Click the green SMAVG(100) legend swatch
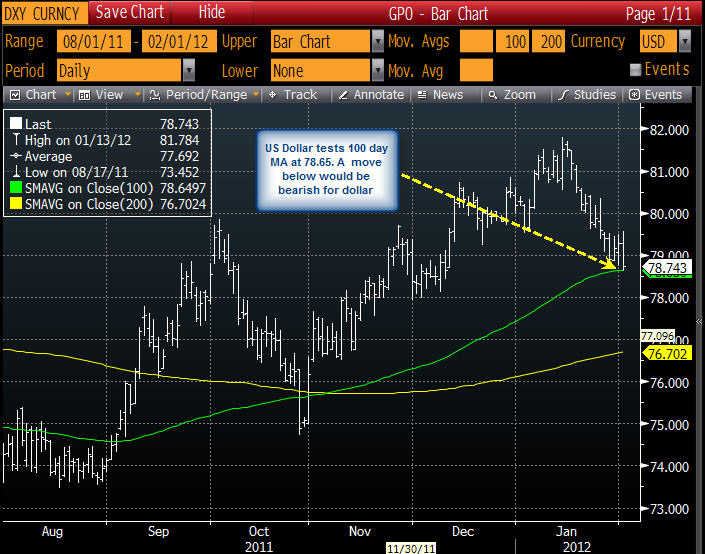The width and height of the screenshot is (705, 554). click(x=16, y=188)
